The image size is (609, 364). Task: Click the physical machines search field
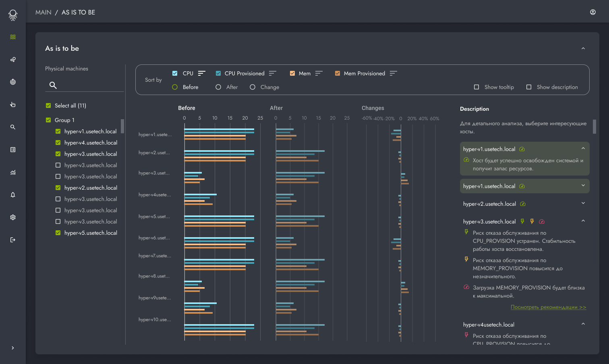85,85
